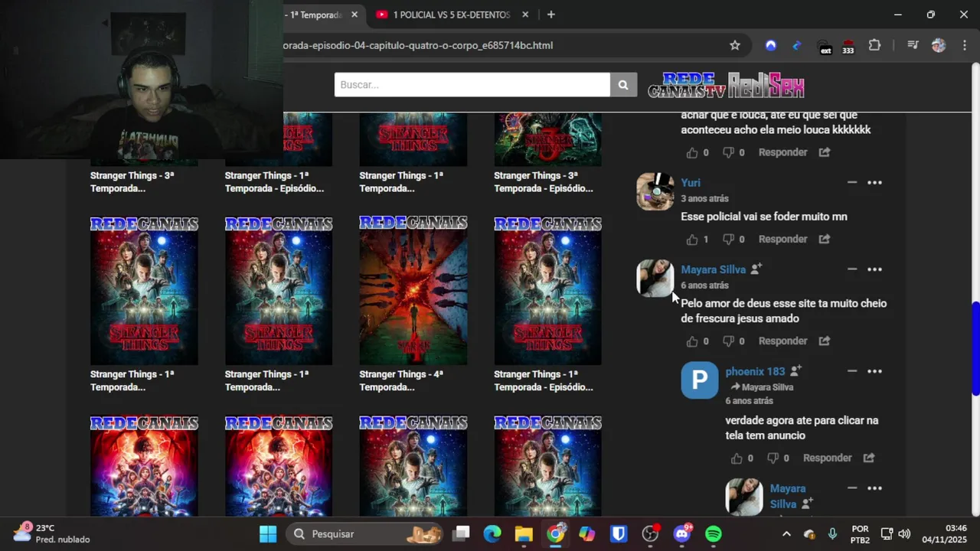Share the 'meio louca kkkkkkk' comment
980x551 pixels.
[825, 152]
